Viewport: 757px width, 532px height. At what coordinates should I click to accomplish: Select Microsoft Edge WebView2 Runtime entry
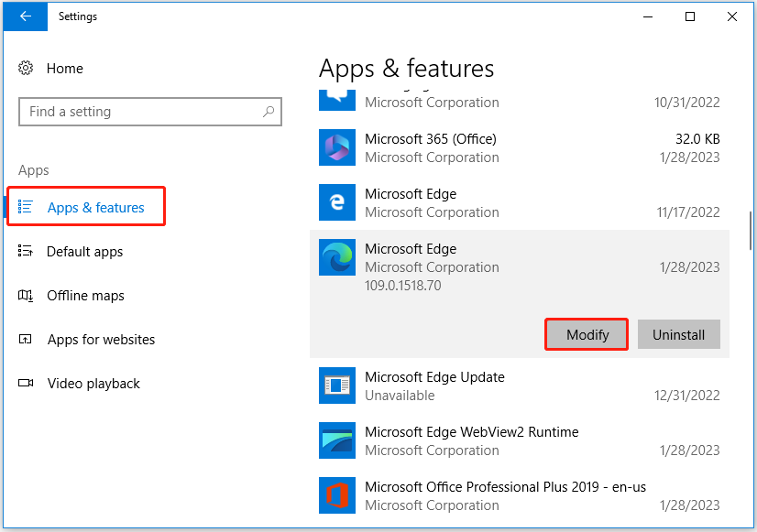point(520,440)
